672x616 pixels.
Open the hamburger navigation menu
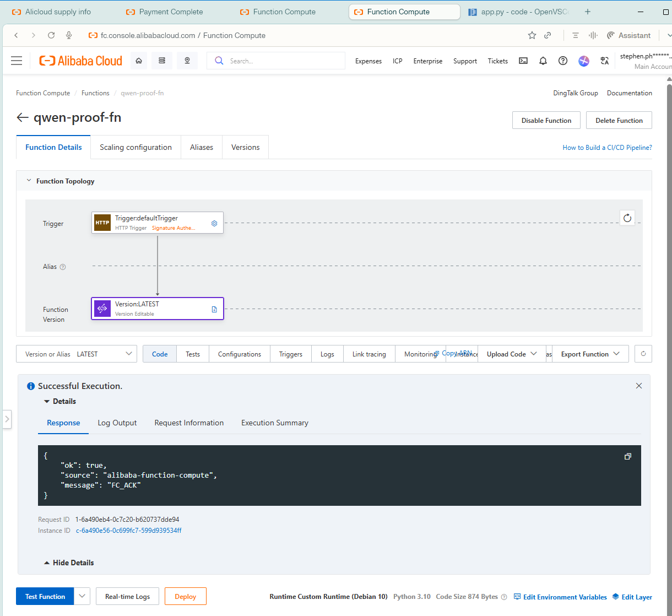coord(17,61)
